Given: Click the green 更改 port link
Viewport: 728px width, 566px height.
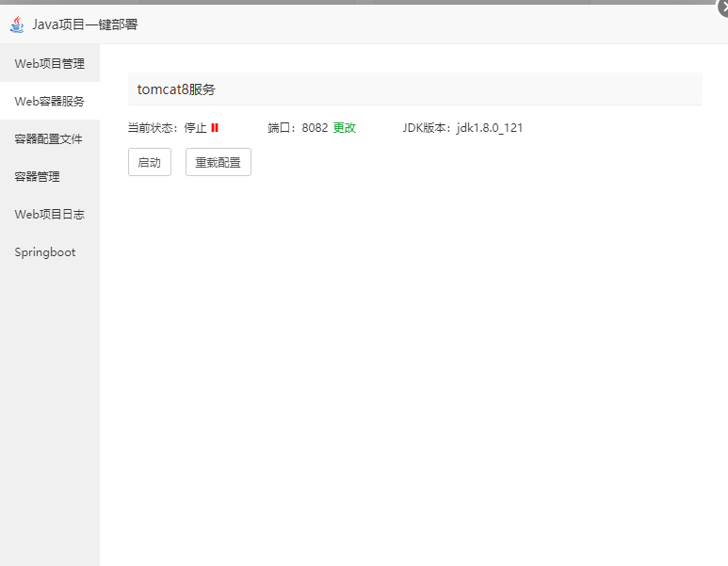Looking at the screenshot, I should 345,128.
